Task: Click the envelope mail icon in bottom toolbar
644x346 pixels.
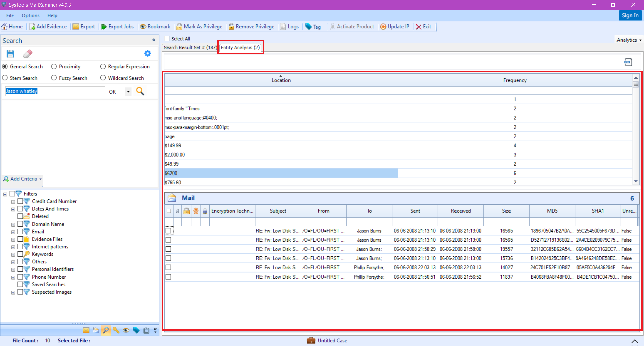Action: [x=86, y=330]
